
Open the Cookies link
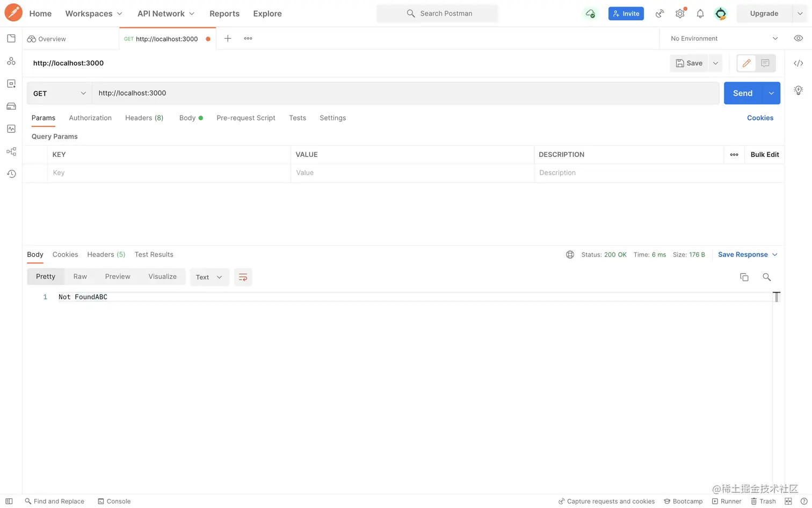[760, 118]
